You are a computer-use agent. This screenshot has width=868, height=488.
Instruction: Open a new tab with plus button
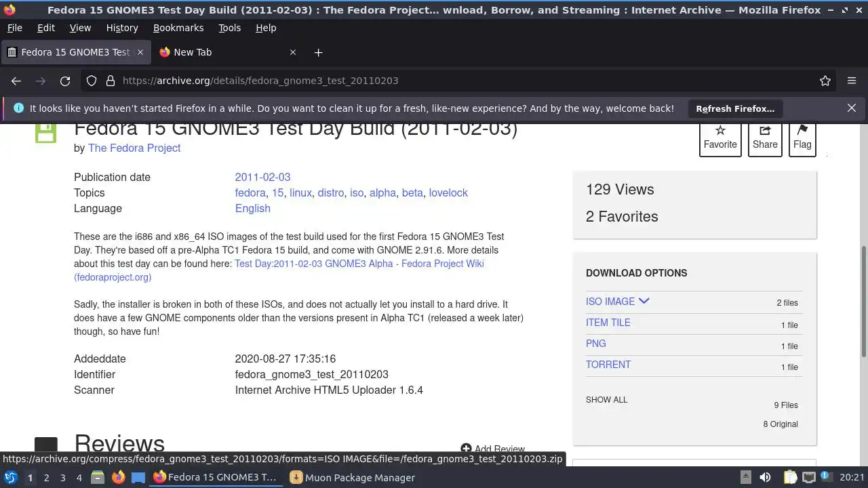[318, 52]
